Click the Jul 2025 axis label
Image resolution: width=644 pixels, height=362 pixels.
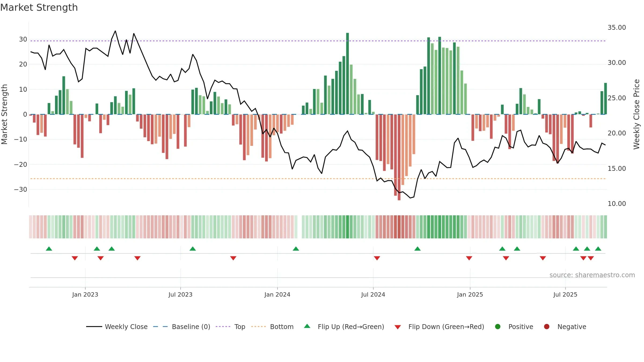point(565,295)
